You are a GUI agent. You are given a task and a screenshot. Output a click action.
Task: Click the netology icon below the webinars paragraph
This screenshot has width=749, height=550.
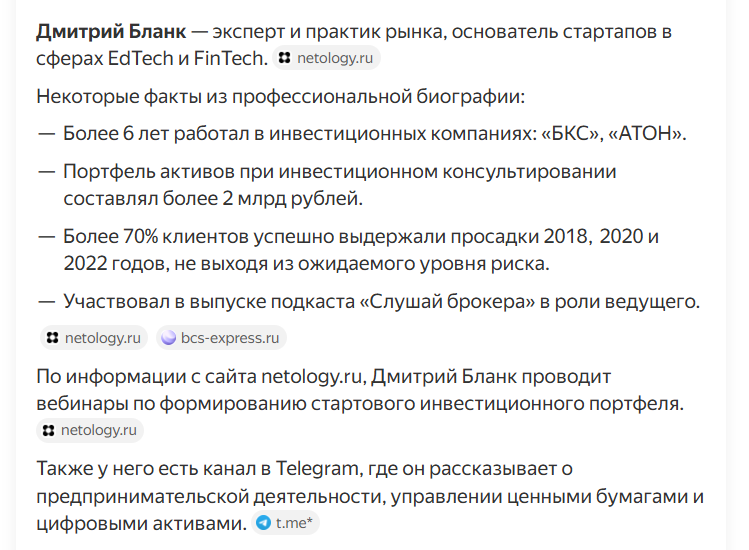pos(48,431)
